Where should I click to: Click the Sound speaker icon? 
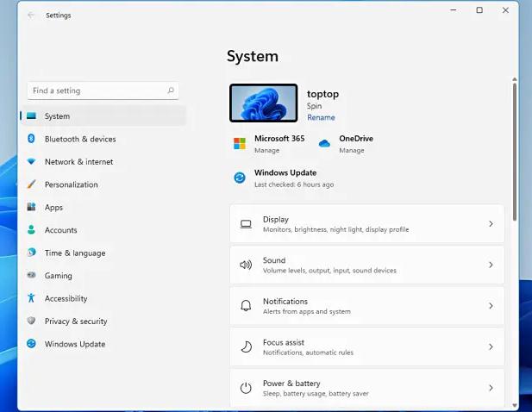pyautogui.click(x=246, y=265)
